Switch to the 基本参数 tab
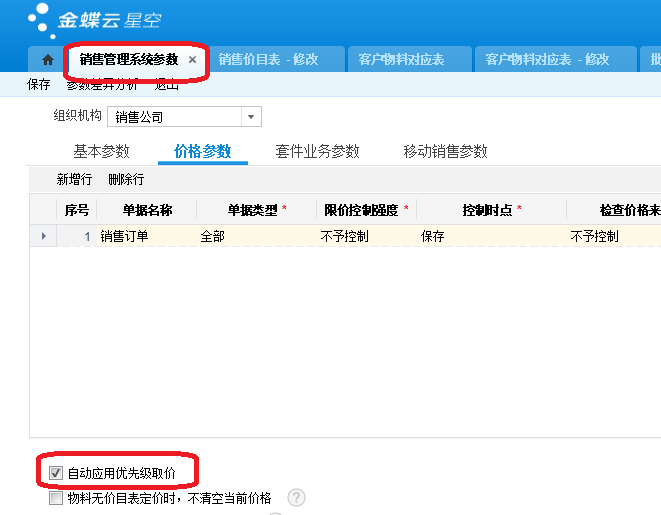 pyautogui.click(x=101, y=152)
